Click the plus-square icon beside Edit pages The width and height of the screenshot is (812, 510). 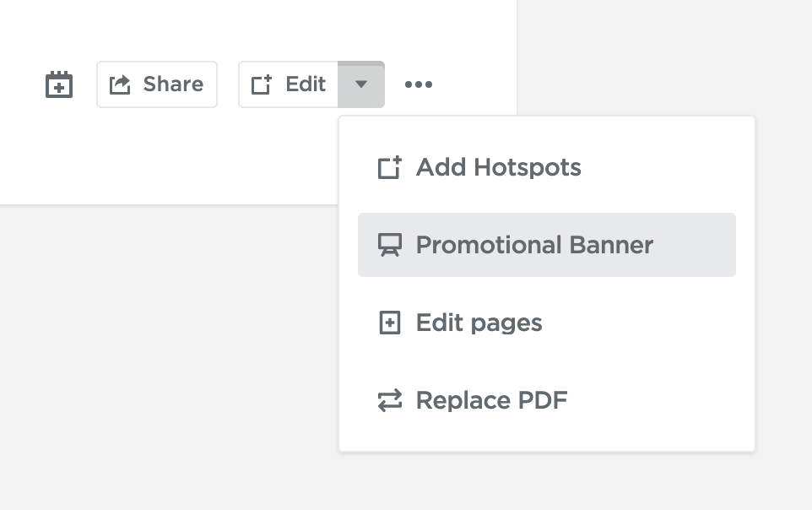[x=389, y=322]
